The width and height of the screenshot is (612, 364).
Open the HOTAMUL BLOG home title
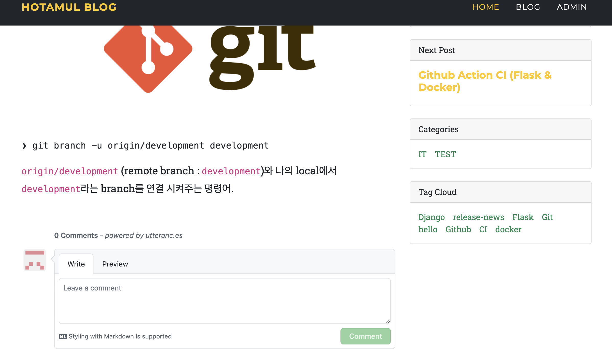tap(69, 7)
